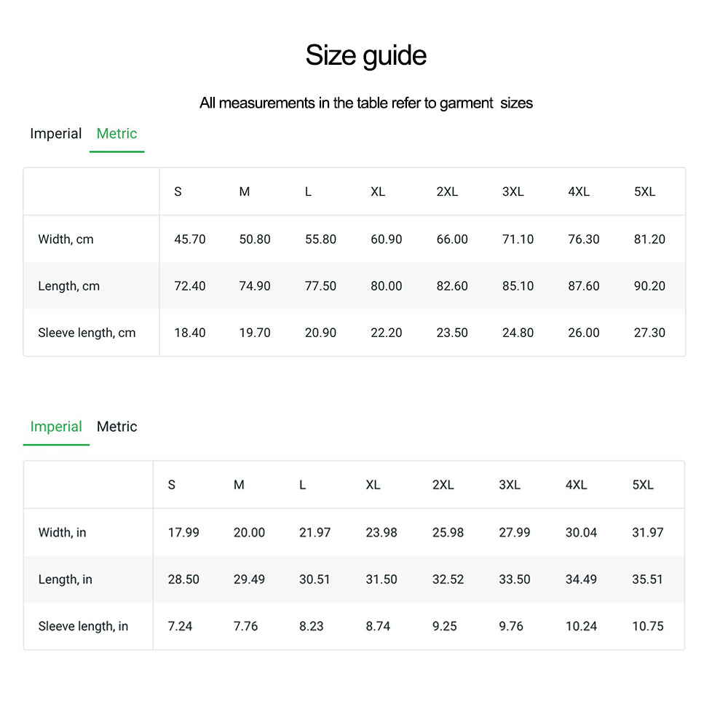Select the Length, in row label
Viewport: 728px width, 728px height.
coord(65,579)
